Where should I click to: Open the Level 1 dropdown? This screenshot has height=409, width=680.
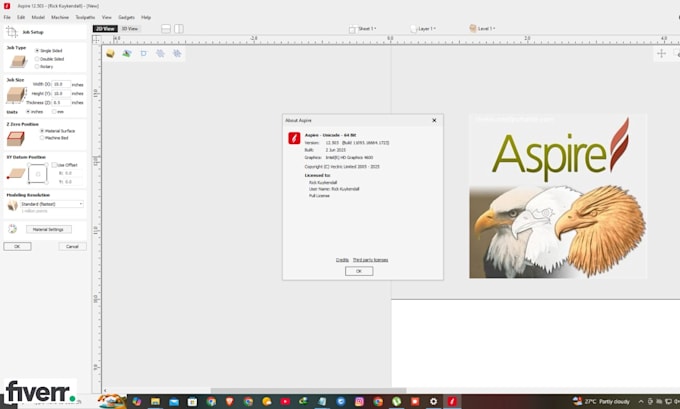[x=482, y=29]
